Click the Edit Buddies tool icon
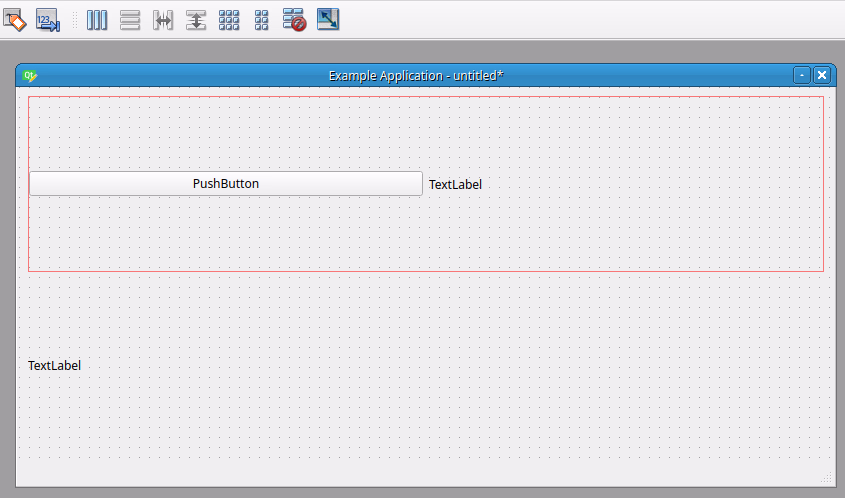The width and height of the screenshot is (845, 498). 14,20
